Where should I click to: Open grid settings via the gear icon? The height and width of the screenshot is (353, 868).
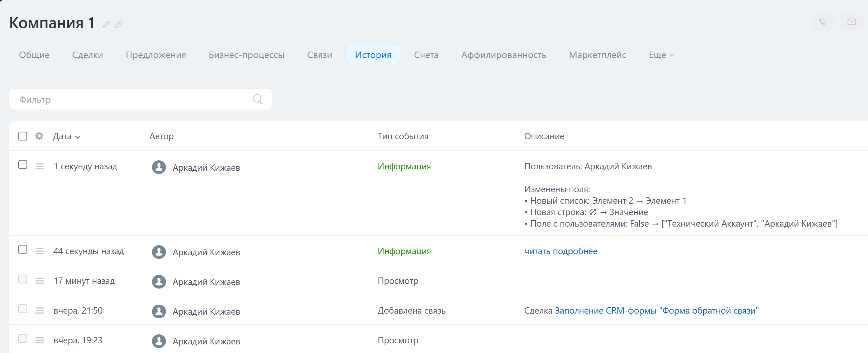(39, 136)
